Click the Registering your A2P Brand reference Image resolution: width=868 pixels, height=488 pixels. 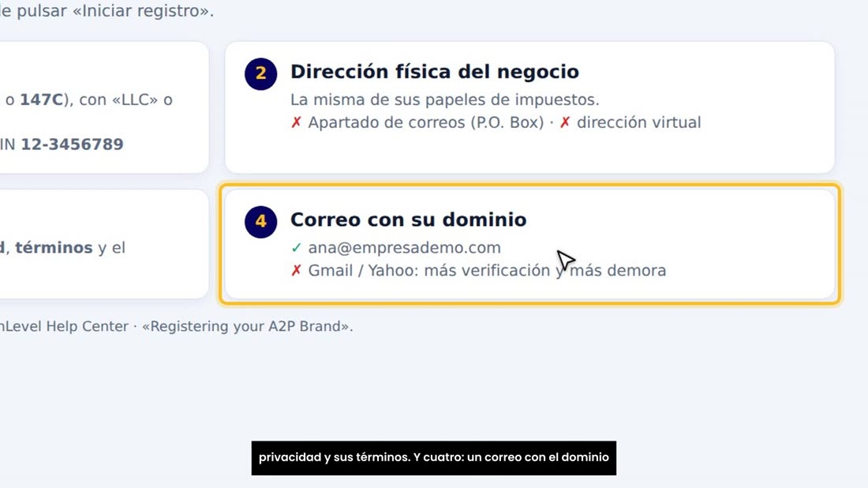[248, 326]
